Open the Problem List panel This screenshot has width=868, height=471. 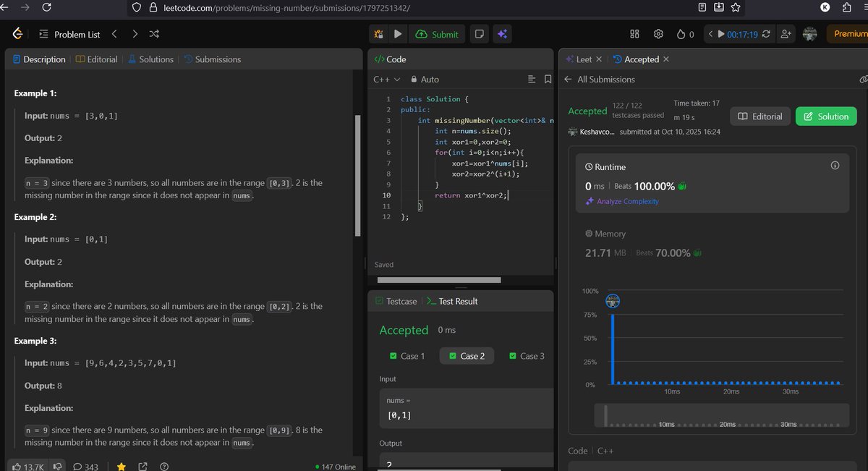click(69, 34)
